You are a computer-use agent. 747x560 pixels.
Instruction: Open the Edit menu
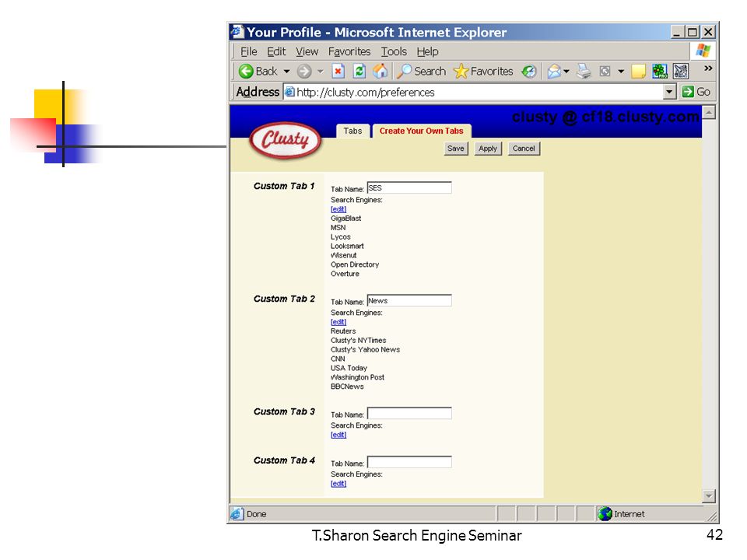click(275, 51)
